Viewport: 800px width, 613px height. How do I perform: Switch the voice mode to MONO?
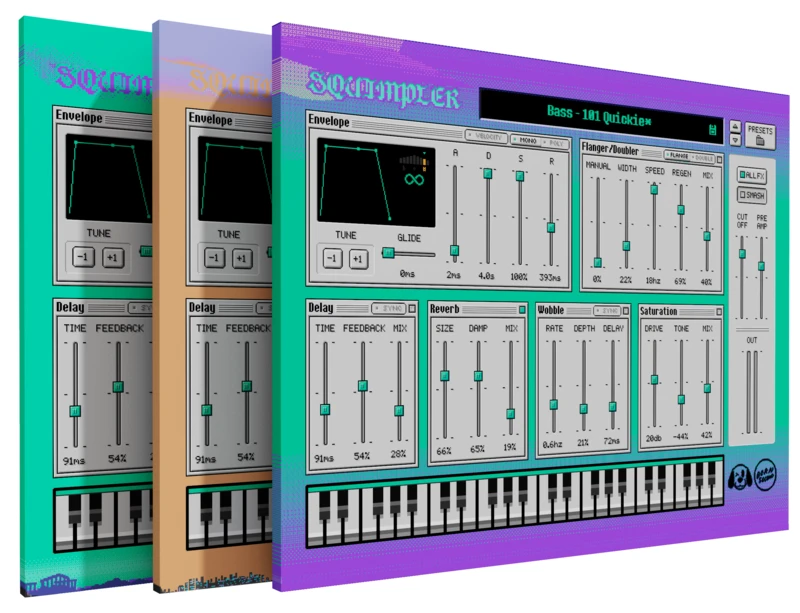pos(525,140)
